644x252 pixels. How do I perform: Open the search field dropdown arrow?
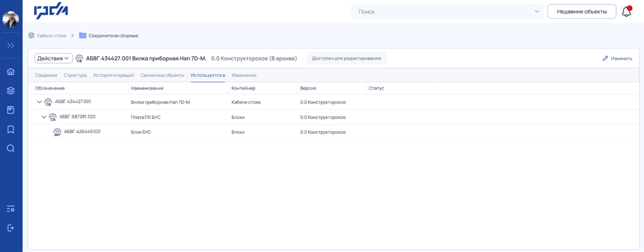click(536, 12)
